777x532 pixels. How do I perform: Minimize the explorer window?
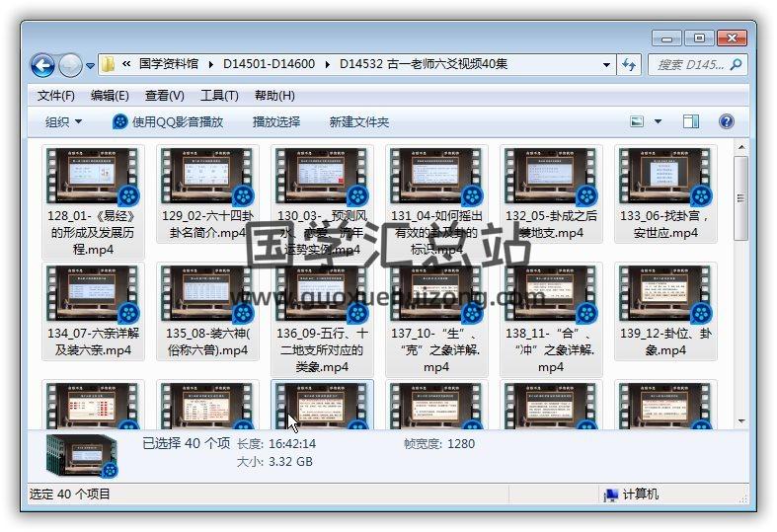(x=667, y=38)
